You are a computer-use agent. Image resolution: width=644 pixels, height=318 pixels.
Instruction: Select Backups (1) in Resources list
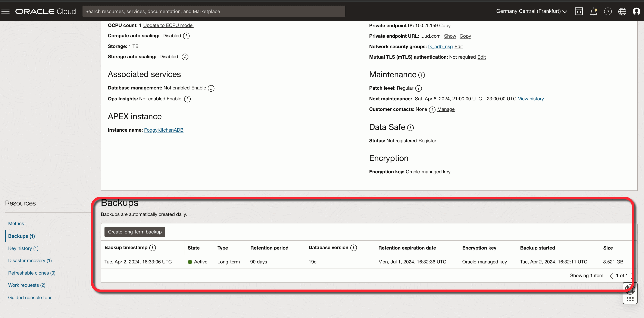pos(22,236)
